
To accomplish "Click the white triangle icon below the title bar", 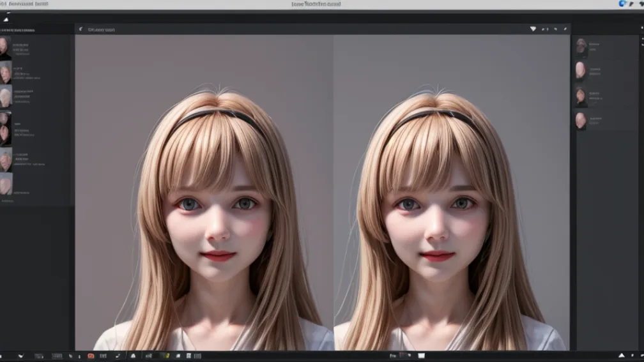I will click(x=6, y=19).
